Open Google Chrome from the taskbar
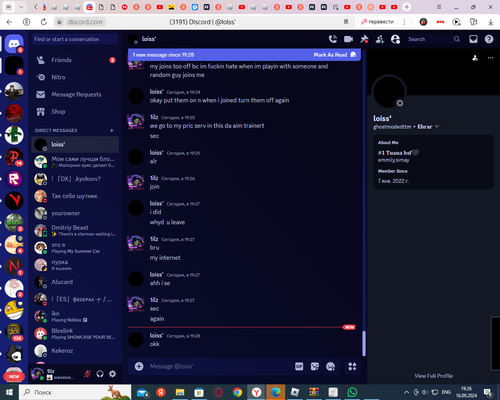Viewport: 500px width, 400px height. click(x=237, y=392)
